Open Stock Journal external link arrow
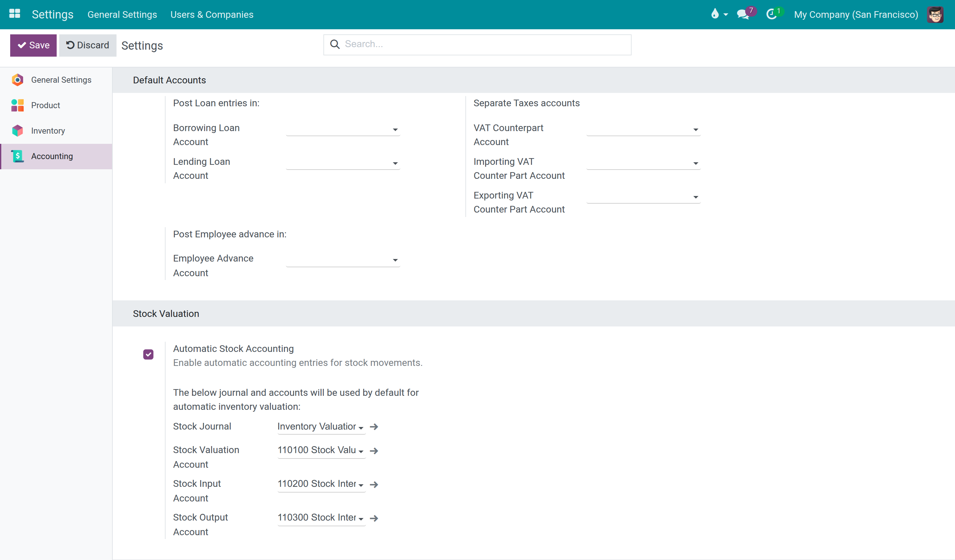Viewport: 955px width, 560px height. (x=374, y=427)
